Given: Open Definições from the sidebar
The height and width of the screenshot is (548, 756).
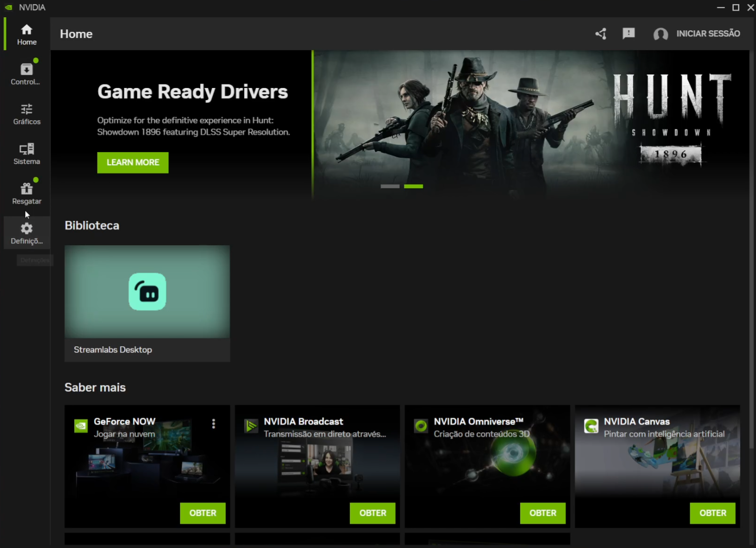Looking at the screenshot, I should [26, 233].
